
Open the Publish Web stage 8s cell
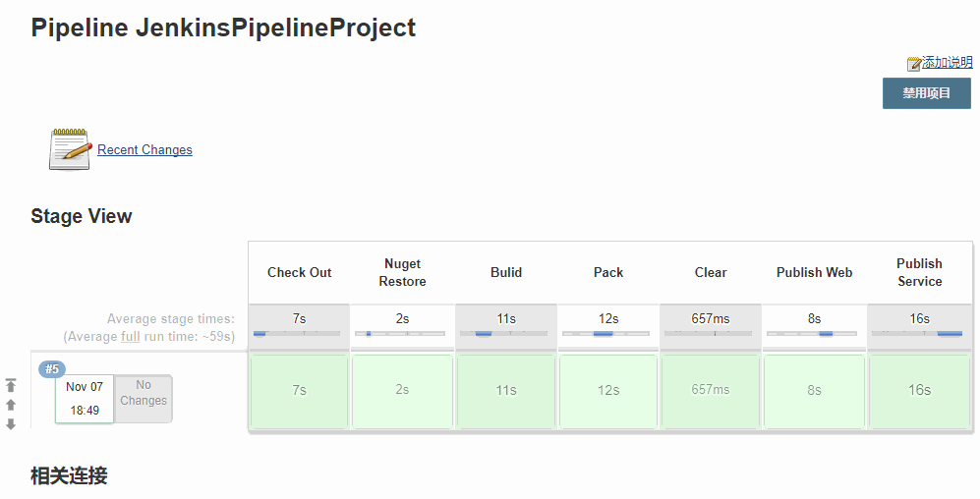coord(814,391)
